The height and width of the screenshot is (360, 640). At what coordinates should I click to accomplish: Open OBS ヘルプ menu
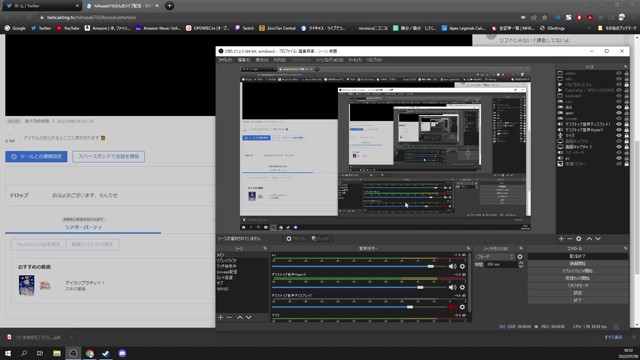coord(373,60)
